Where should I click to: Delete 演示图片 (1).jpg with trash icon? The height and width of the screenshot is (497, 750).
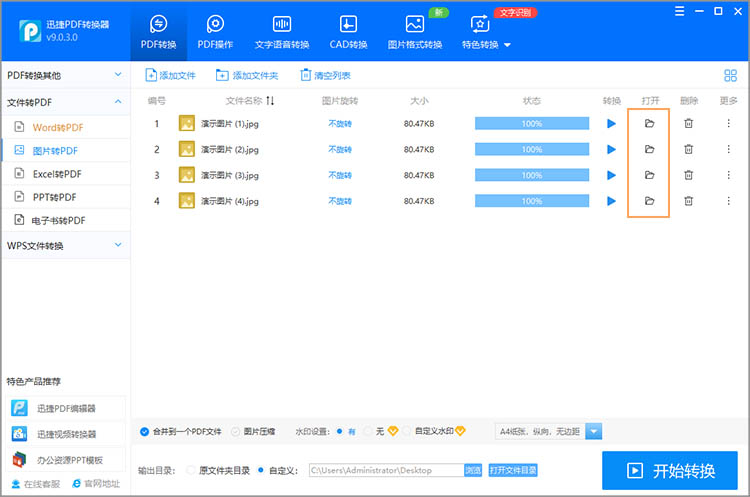[x=688, y=123]
